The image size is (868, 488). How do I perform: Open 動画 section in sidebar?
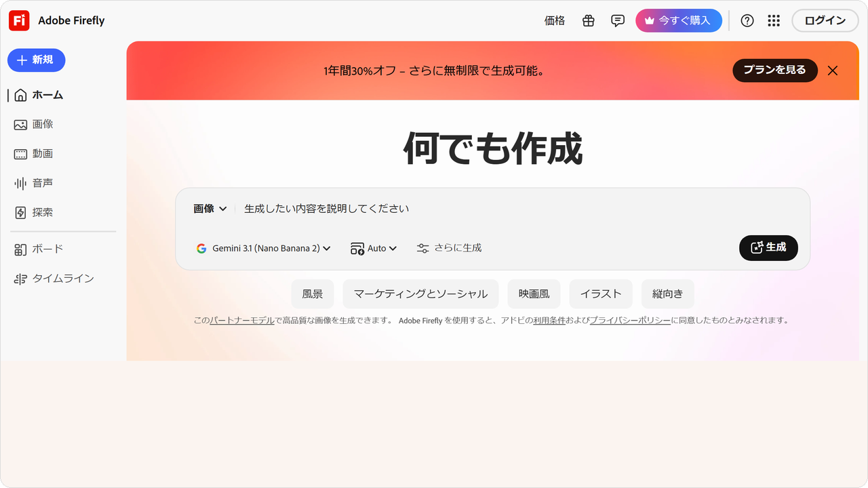click(34, 154)
